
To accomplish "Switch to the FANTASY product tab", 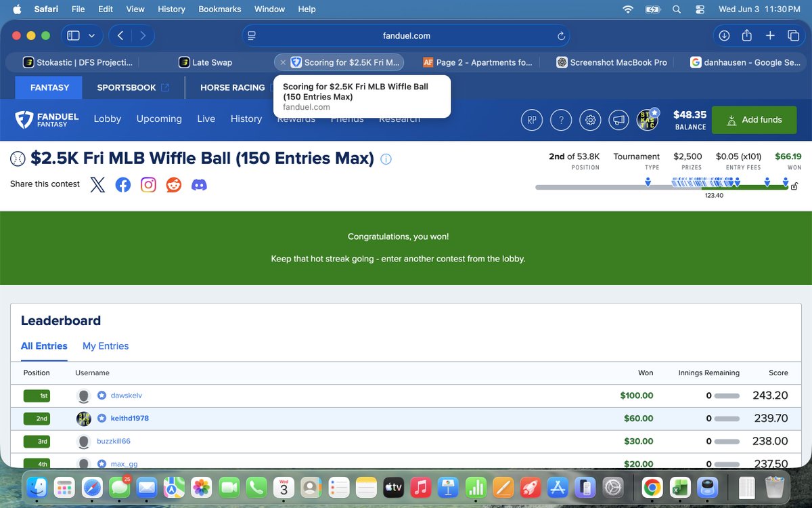I will [x=49, y=87].
